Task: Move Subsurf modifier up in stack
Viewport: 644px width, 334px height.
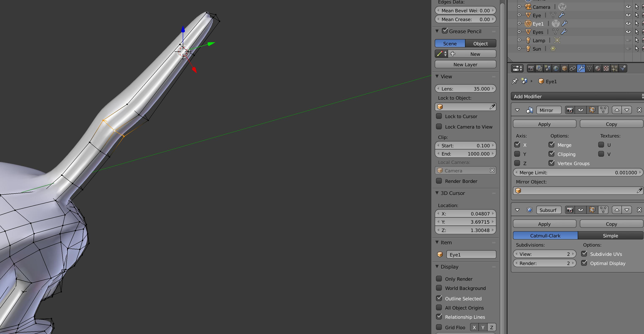Action: pyautogui.click(x=617, y=210)
